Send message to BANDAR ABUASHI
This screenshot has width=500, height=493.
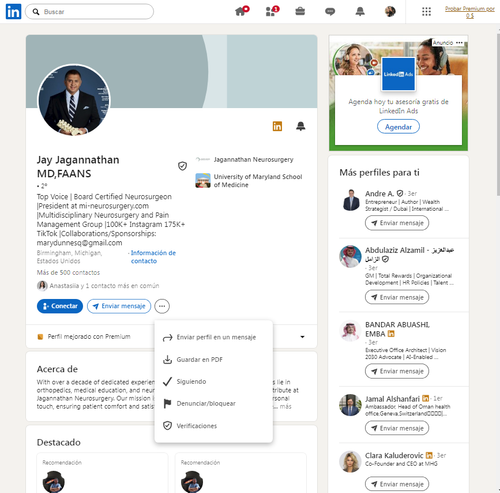pyautogui.click(x=397, y=371)
